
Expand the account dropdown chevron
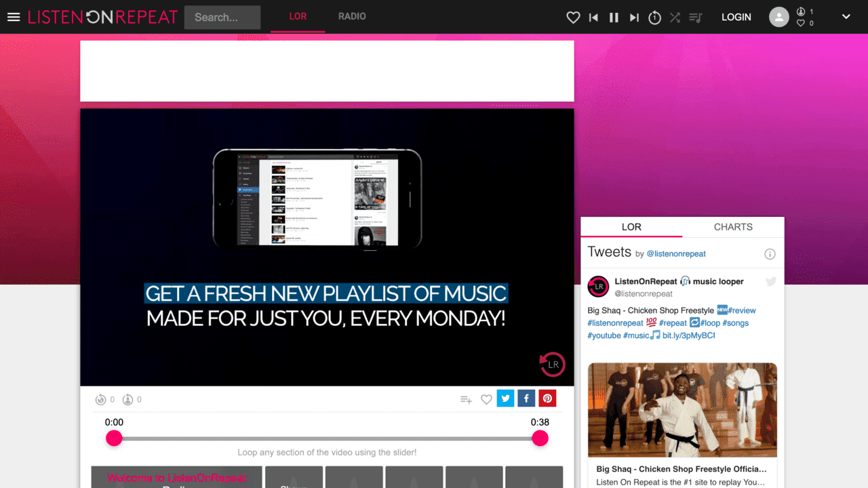pyautogui.click(x=846, y=17)
